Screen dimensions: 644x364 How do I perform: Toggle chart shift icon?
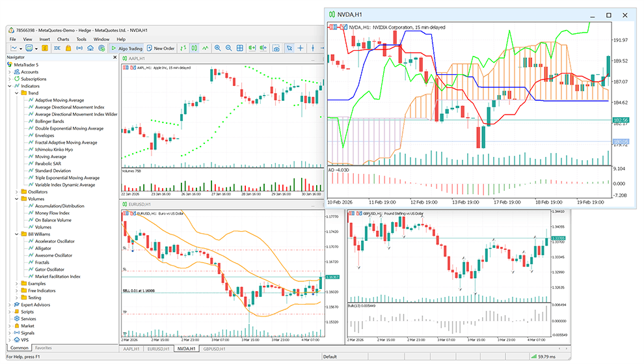263,48
